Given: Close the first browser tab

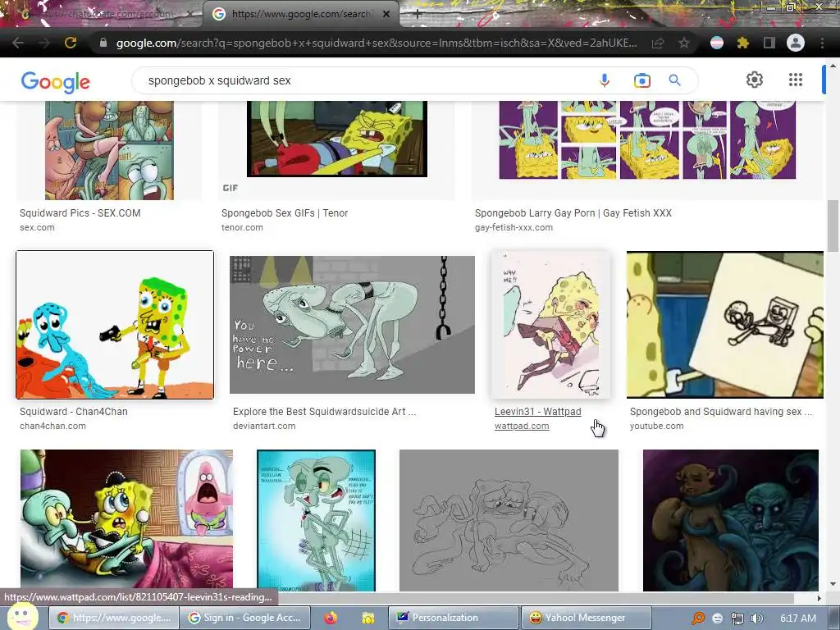Looking at the screenshot, I should click(190, 15).
